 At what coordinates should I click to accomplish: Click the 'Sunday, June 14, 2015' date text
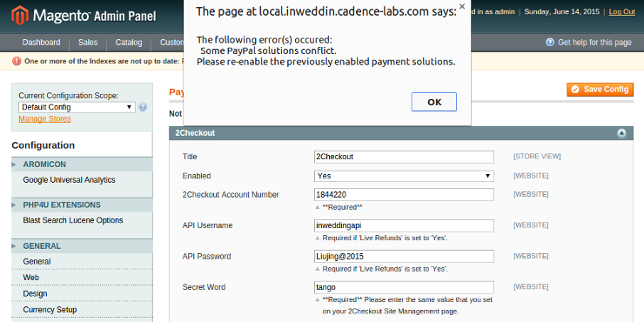[562, 11]
